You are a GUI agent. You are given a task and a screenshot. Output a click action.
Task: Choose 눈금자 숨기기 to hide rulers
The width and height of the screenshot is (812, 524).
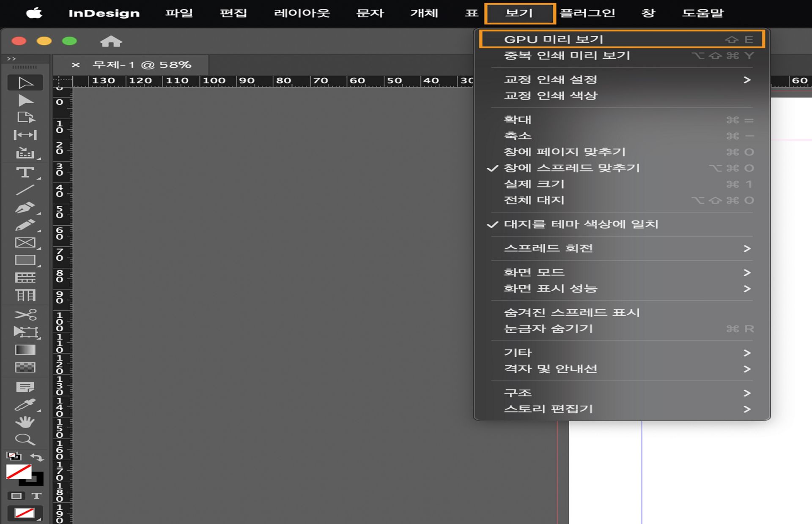click(549, 328)
